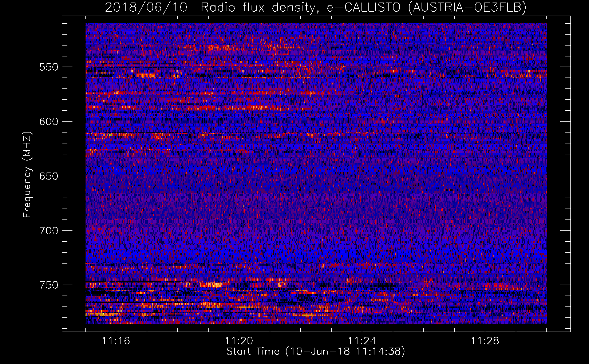Click the Frequency (MHZ) axis label
589x364 pixels.
point(27,174)
